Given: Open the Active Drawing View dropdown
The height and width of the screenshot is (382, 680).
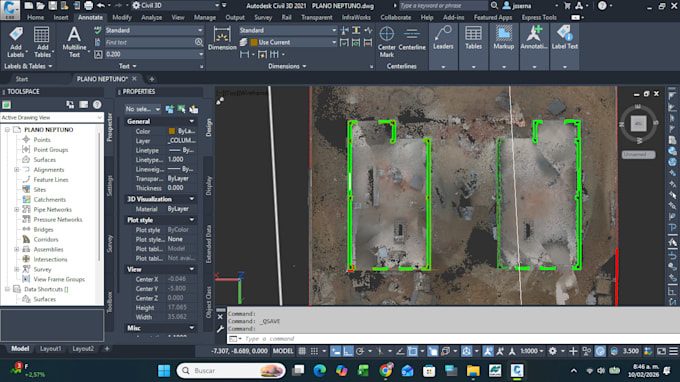Looking at the screenshot, I should 52,118.
